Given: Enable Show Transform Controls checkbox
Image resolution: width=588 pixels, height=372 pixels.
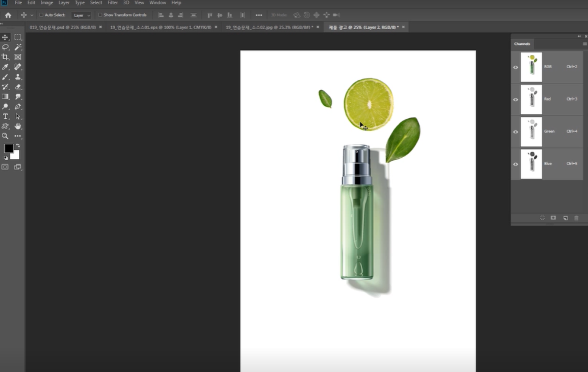Looking at the screenshot, I should point(100,15).
